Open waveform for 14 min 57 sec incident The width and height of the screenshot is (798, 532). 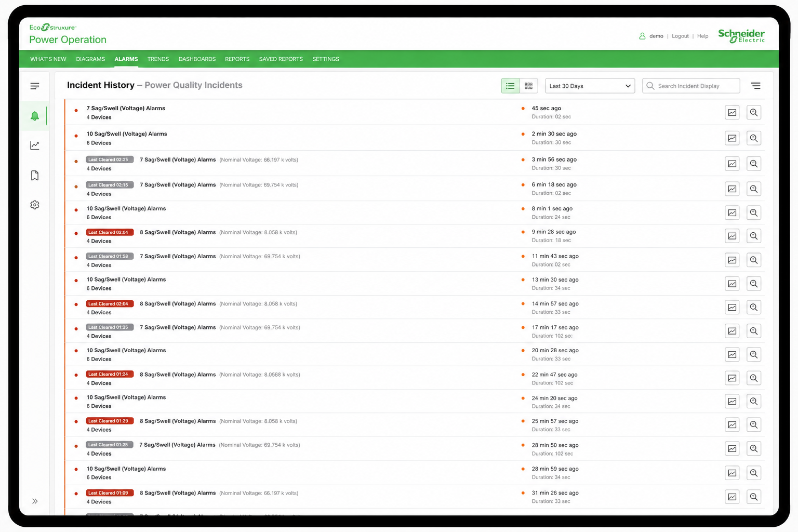(732, 308)
